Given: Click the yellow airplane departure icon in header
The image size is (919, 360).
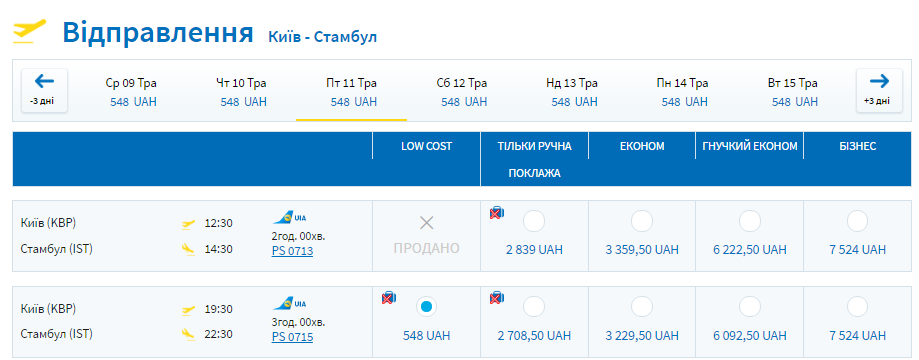Looking at the screenshot, I should point(29,32).
